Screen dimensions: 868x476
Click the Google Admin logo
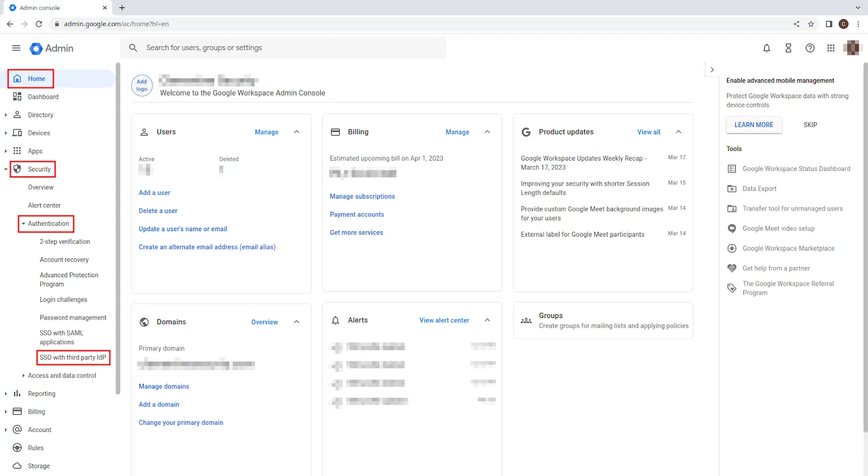(52, 48)
